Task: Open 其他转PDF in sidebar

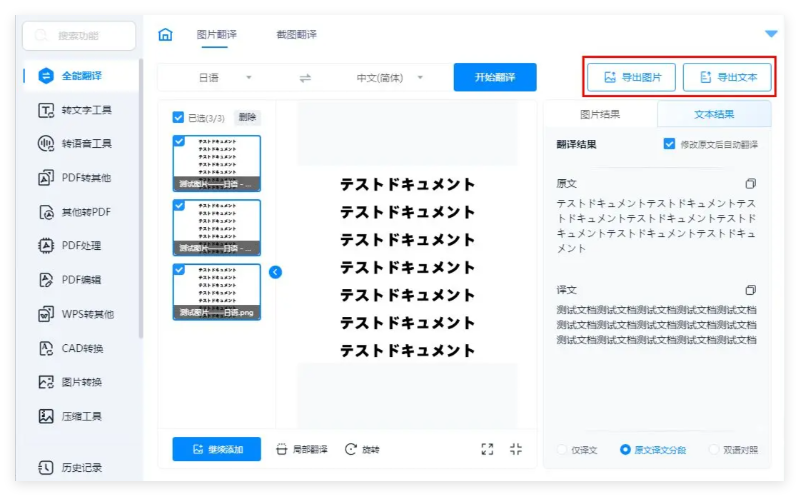Action: coord(75,212)
